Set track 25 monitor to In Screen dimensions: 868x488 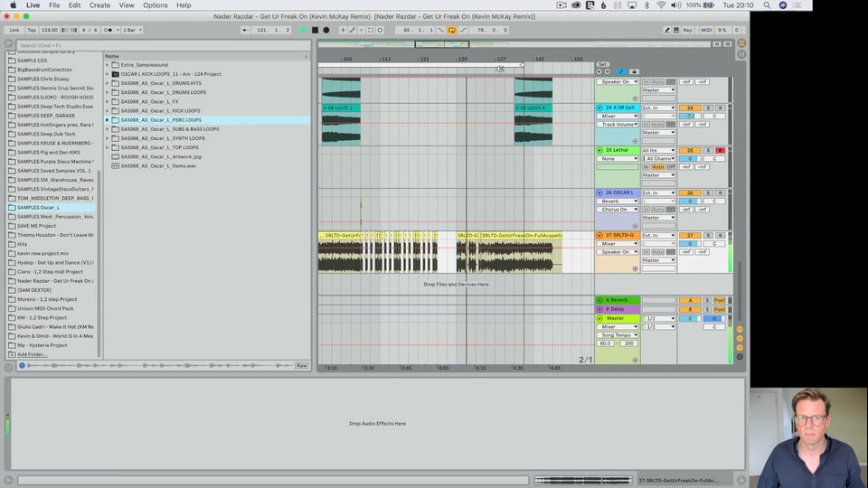[x=646, y=166]
